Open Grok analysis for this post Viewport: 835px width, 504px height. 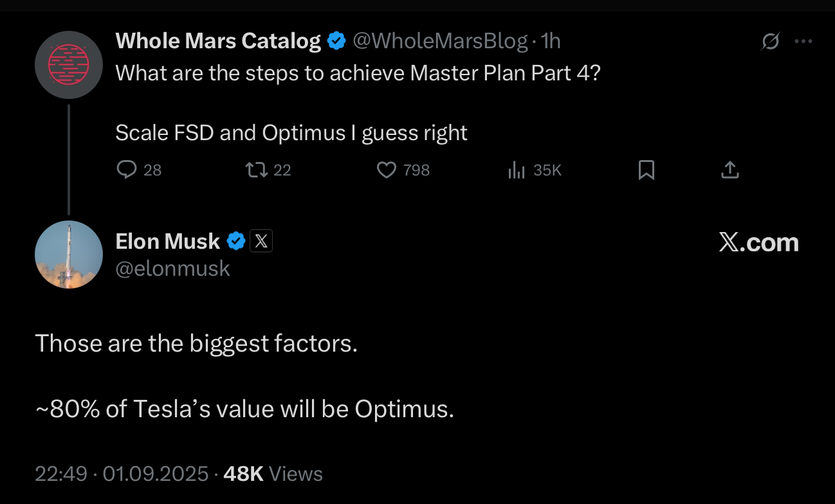coord(769,40)
